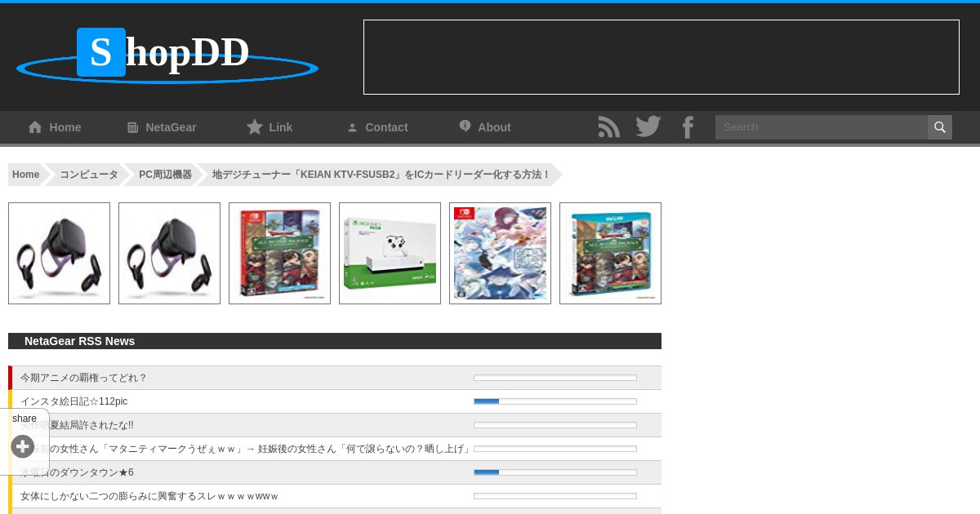
Task: Open the About menu item
Action: point(485,127)
